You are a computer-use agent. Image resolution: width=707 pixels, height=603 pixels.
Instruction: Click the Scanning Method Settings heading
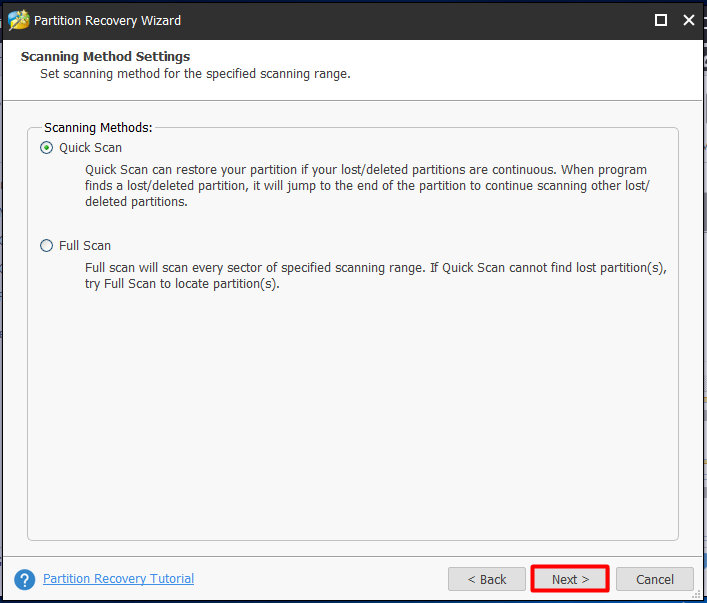coord(105,56)
